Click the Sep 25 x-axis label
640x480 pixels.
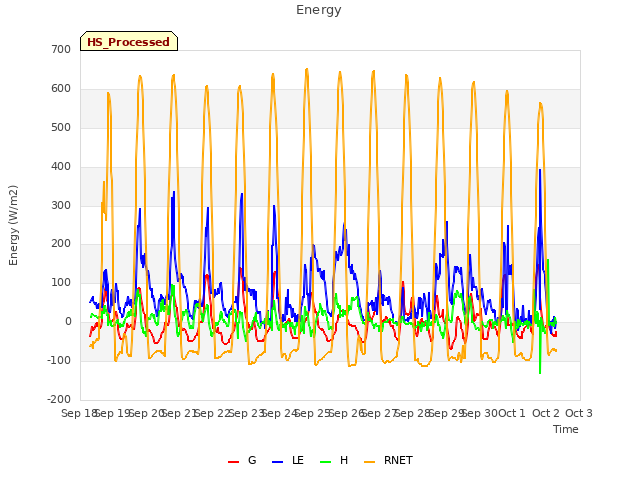click(313, 413)
